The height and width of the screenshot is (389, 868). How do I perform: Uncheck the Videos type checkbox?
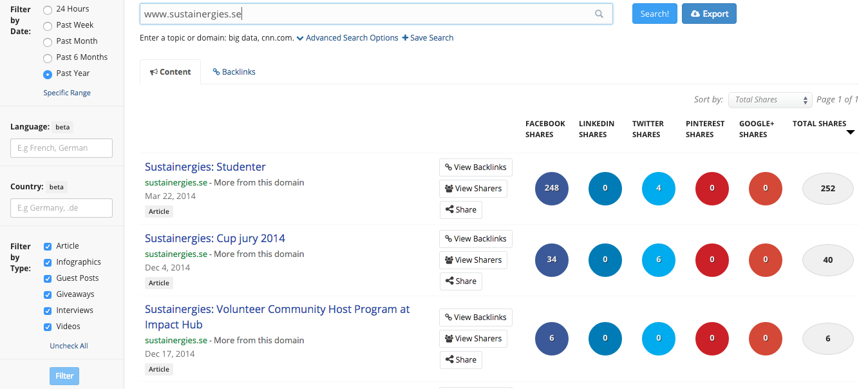click(x=48, y=327)
